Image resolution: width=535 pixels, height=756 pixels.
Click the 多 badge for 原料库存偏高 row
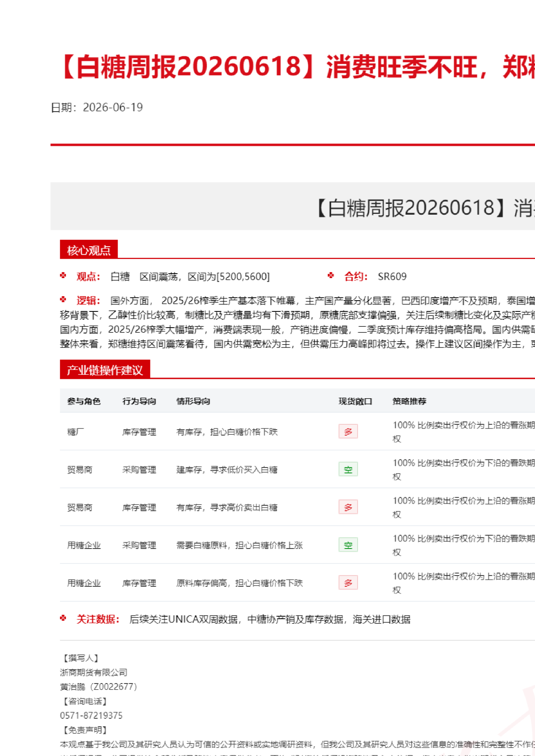[348, 583]
